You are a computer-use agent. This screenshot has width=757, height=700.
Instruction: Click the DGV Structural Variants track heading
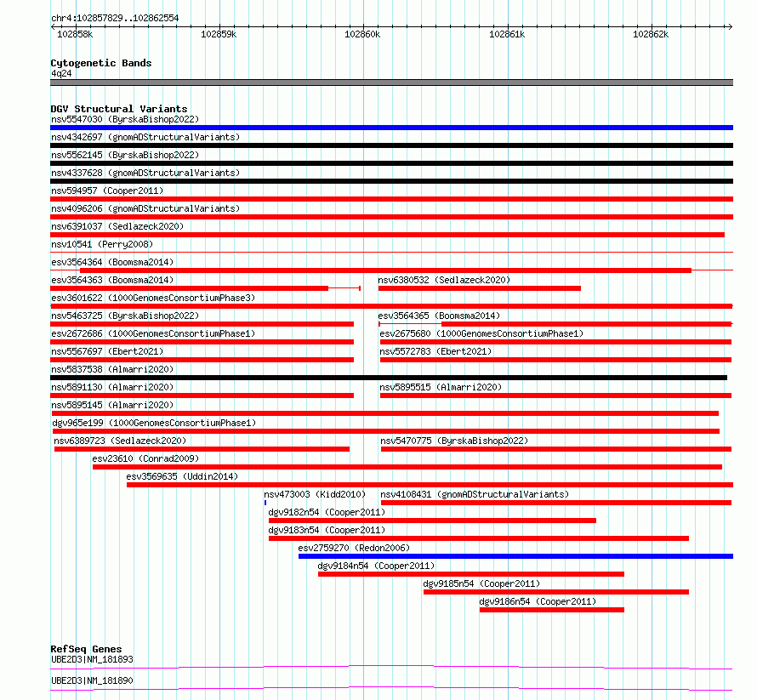coord(119,109)
